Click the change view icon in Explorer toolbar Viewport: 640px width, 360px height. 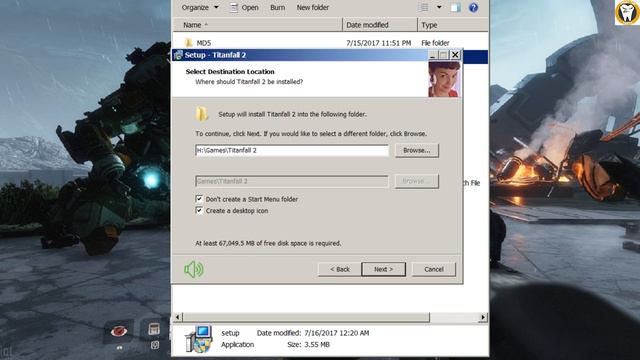[x=424, y=7]
